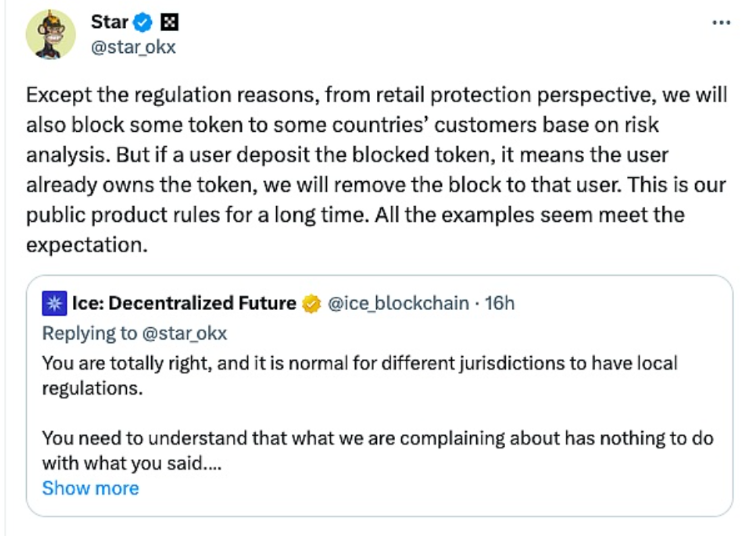Image resolution: width=752 pixels, height=536 pixels.
Task: Expand the quoted post with Show more
Action: (x=90, y=488)
